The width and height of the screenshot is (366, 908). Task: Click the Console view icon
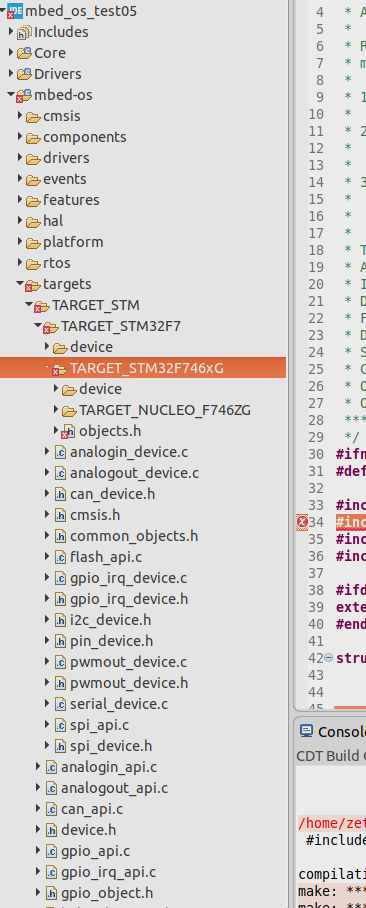(306, 731)
